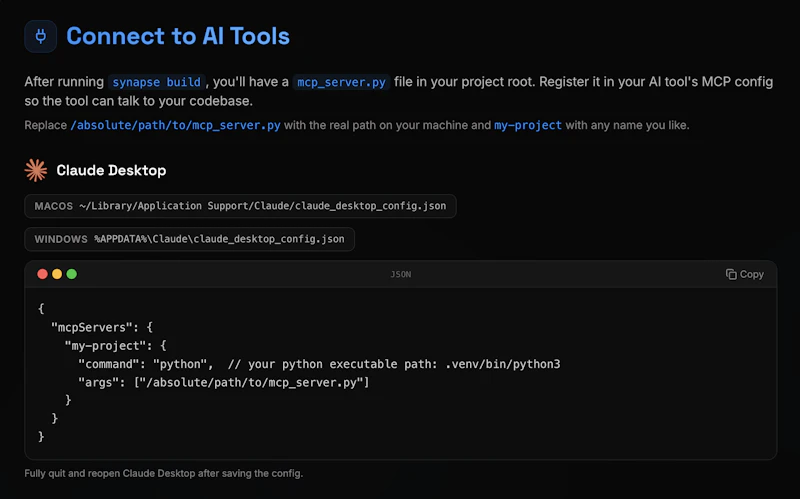This screenshot has width=800, height=499.
Task: Click the "synapse build" inline code
Action: pyautogui.click(x=157, y=82)
